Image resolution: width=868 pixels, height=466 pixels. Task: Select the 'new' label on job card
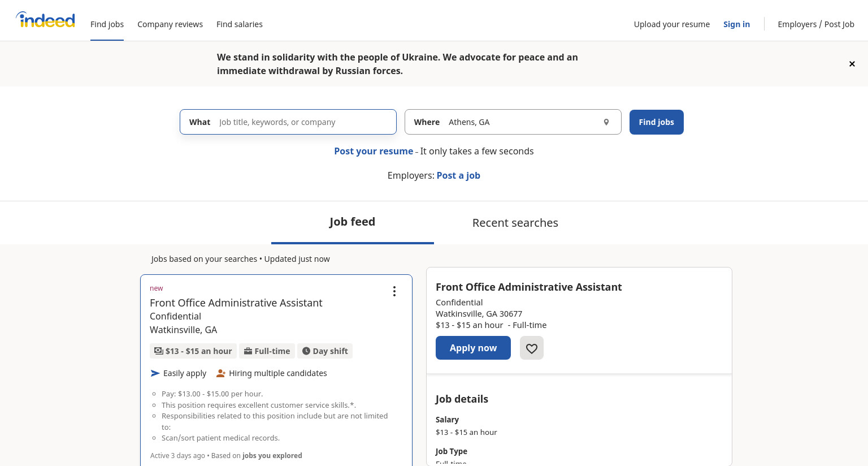tap(157, 288)
